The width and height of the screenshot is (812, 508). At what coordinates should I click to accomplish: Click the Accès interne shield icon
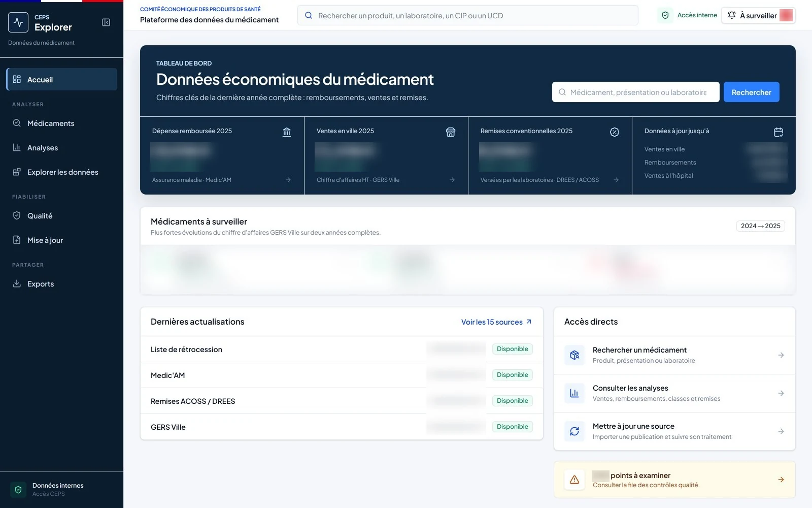point(665,15)
